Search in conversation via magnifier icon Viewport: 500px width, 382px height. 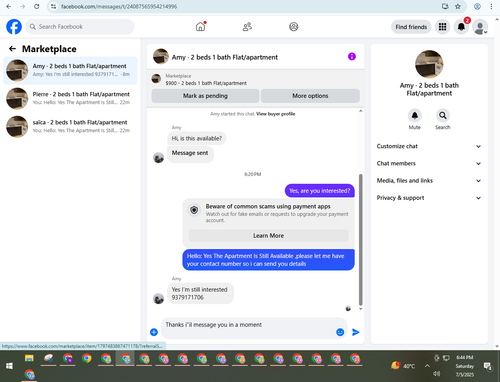(443, 115)
